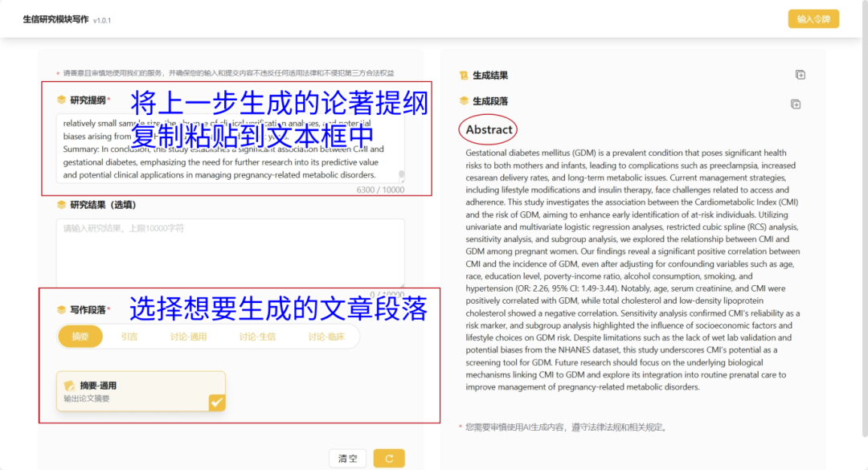Click the v1.0.1 version label
Screen dimensions: 868x470
point(102,20)
